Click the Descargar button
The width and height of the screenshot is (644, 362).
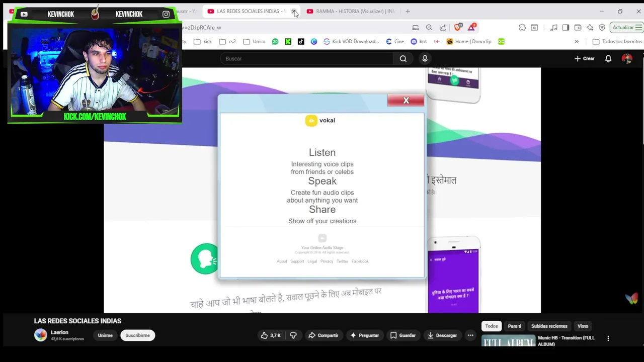(442, 335)
